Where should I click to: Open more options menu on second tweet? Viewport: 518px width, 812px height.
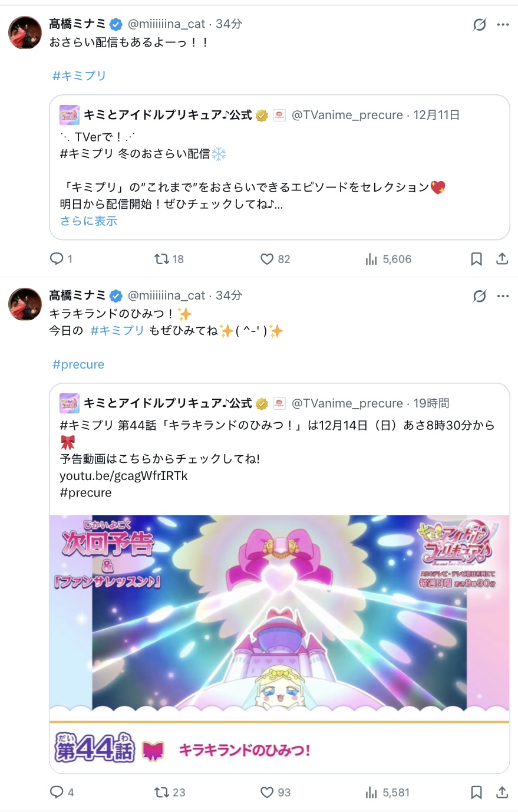[503, 296]
